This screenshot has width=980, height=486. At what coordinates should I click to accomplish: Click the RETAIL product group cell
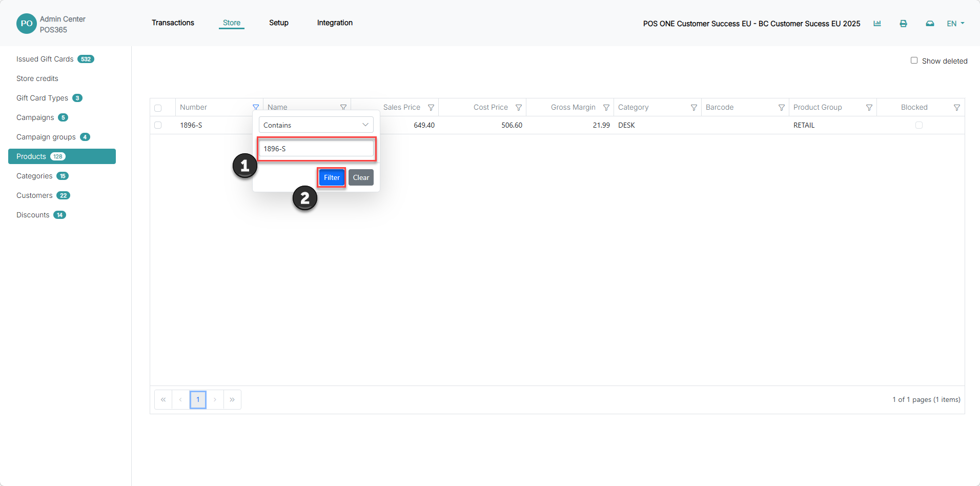click(x=804, y=125)
